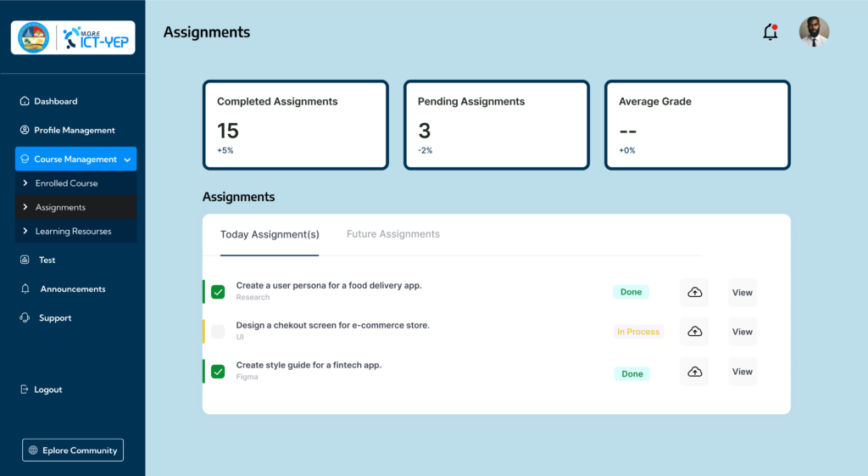Click the notification bell icon
Screen dimensions: 868x476
tap(770, 32)
